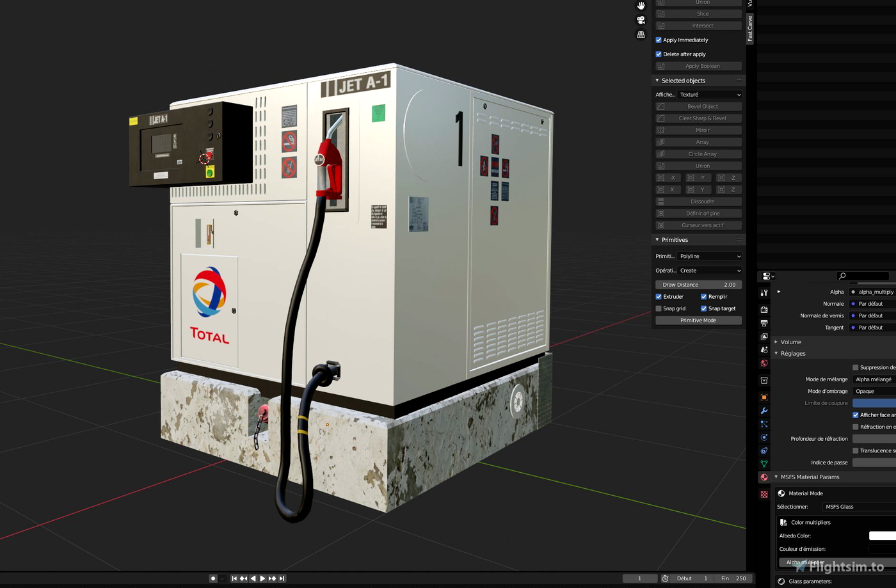Enable Réfraction checkbox in Réglages
The height and width of the screenshot is (588, 896).
[x=855, y=427]
